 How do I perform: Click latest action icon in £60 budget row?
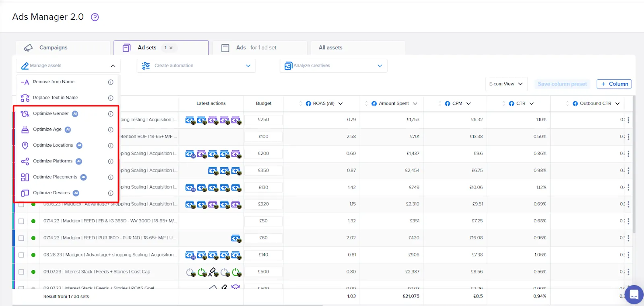click(236, 238)
